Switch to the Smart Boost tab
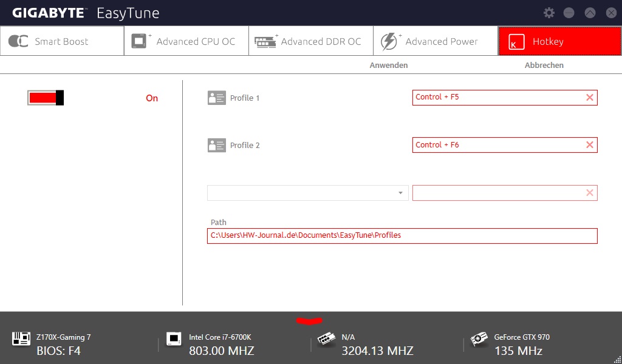 pyautogui.click(x=63, y=41)
